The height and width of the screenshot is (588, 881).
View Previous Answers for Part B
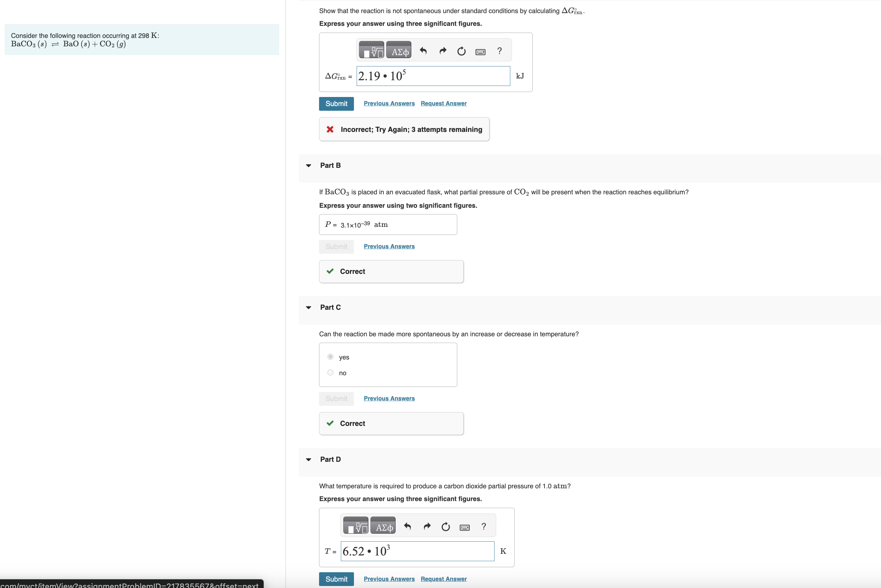tap(389, 246)
